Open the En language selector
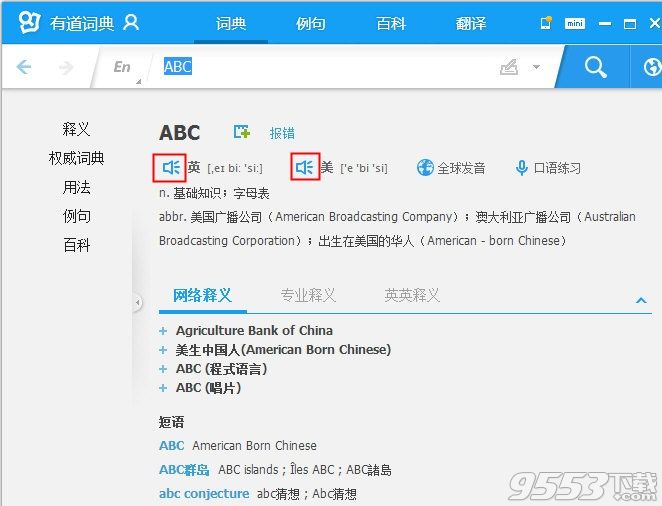The image size is (662, 506). tap(122, 67)
